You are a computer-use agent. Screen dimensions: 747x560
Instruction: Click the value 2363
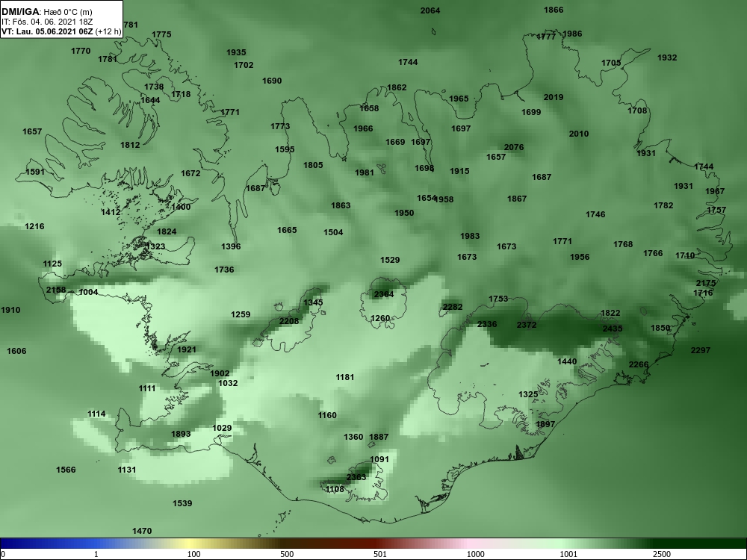[356, 477]
